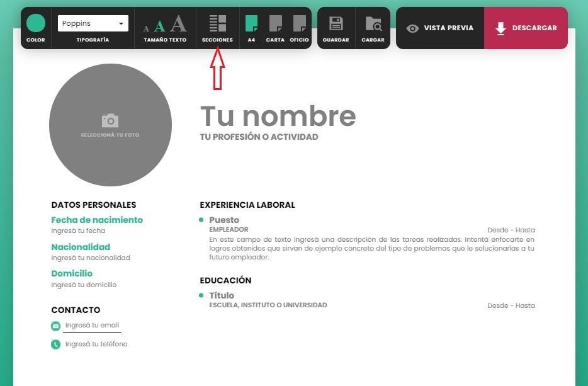Click the EDUCACIÓN heading
588x386 pixels.
point(226,280)
